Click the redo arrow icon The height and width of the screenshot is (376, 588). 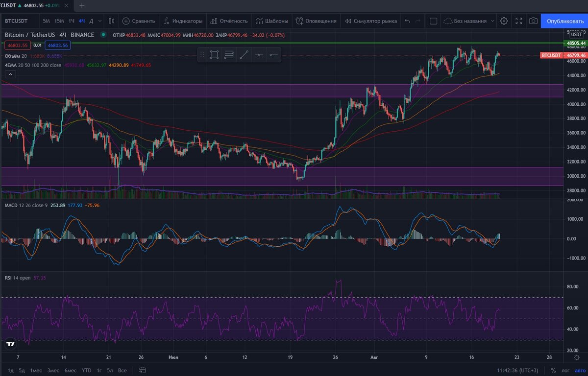click(x=418, y=21)
